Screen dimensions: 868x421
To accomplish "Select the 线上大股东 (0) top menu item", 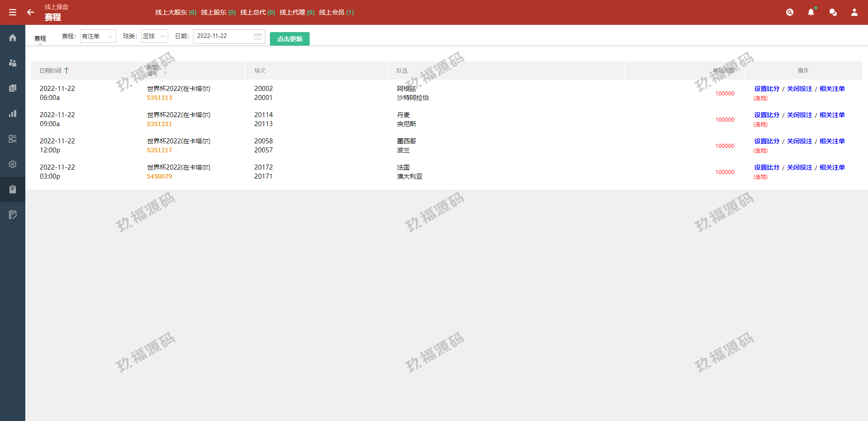I will click(175, 12).
